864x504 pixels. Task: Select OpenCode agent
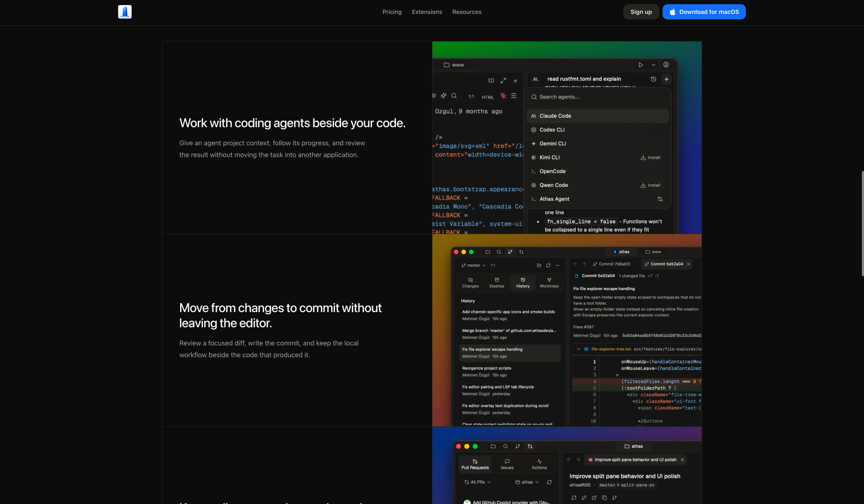[x=598, y=171]
